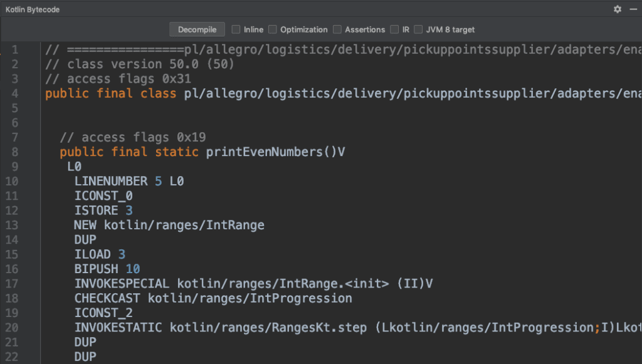642x364 pixels.
Task: Enable the IR checkbox
Action: pos(394,29)
